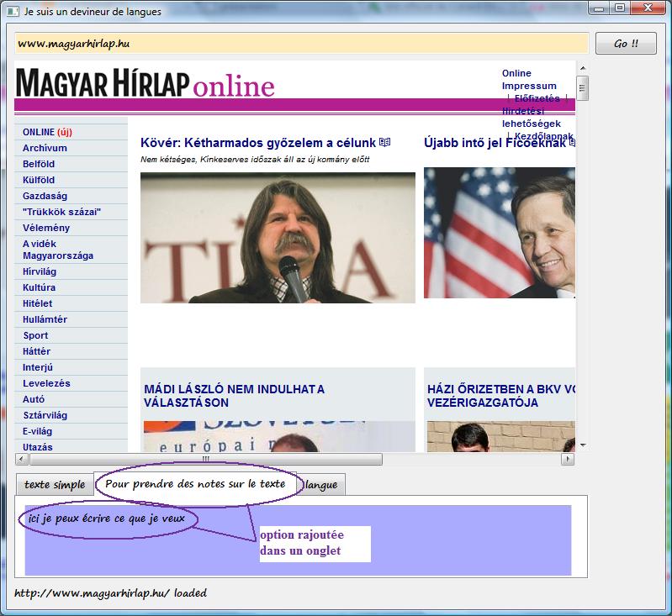This screenshot has width=672, height=616.
Task: Open Újabb intő jel Ficoéknak headline
Action: pos(495,143)
